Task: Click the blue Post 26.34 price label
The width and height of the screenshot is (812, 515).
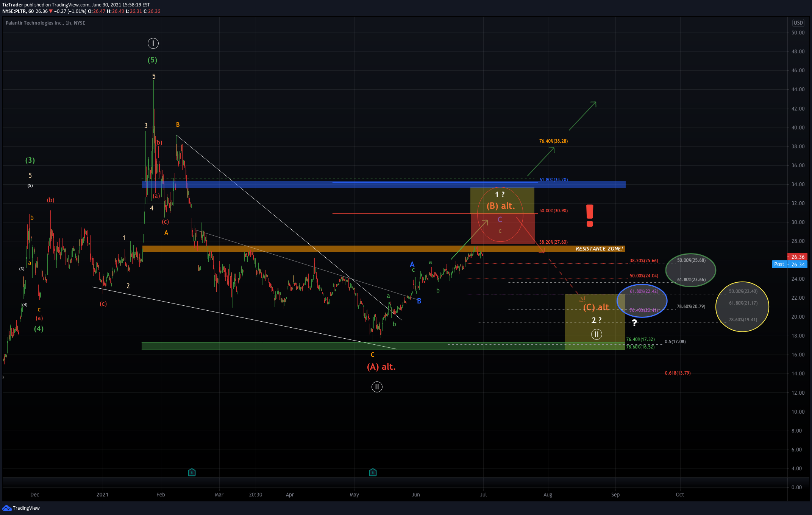Action: tap(790, 265)
